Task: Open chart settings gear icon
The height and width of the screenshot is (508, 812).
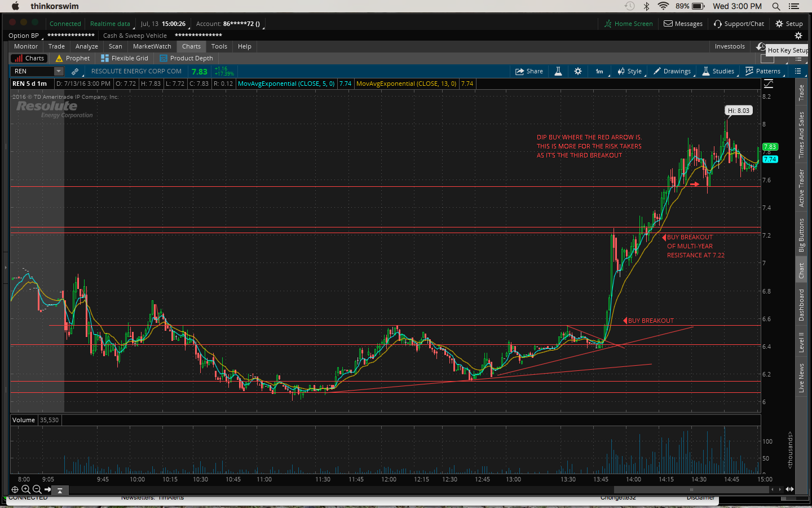Action: [578, 71]
